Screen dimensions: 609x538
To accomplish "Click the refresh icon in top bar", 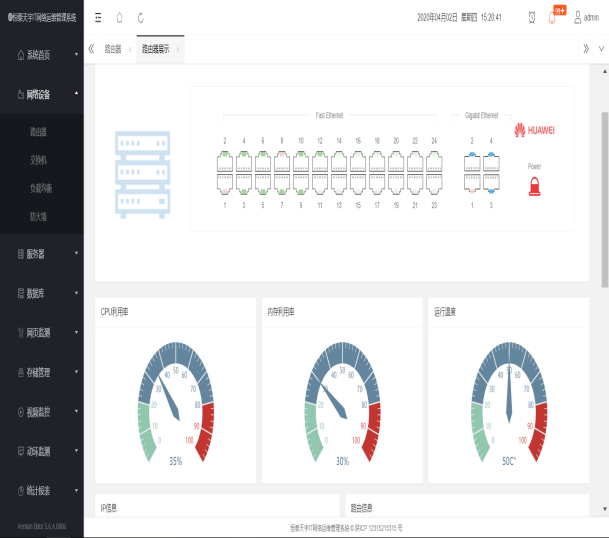I will (141, 17).
